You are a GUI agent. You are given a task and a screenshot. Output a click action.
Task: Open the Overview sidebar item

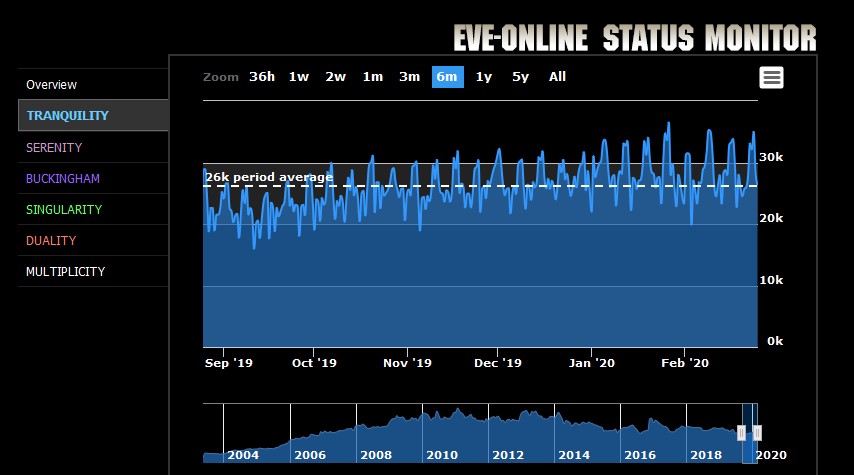click(93, 84)
